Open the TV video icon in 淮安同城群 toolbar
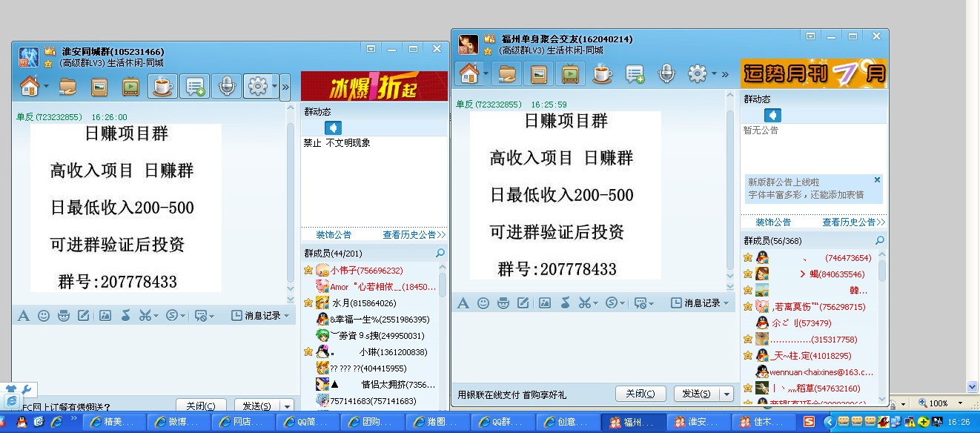This screenshot has width=980, height=433. point(130,87)
